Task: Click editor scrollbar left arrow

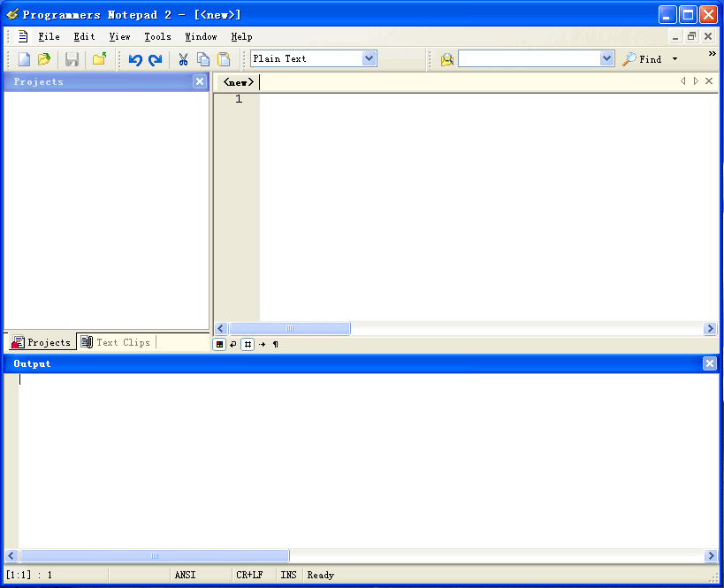Action: [220, 328]
